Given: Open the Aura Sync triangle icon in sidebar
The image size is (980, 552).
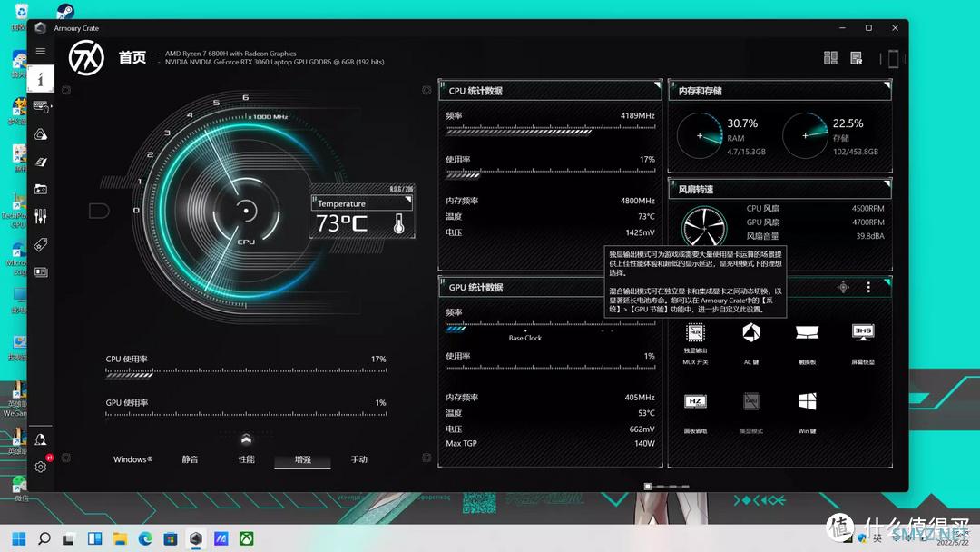Looking at the screenshot, I should pyautogui.click(x=41, y=134).
